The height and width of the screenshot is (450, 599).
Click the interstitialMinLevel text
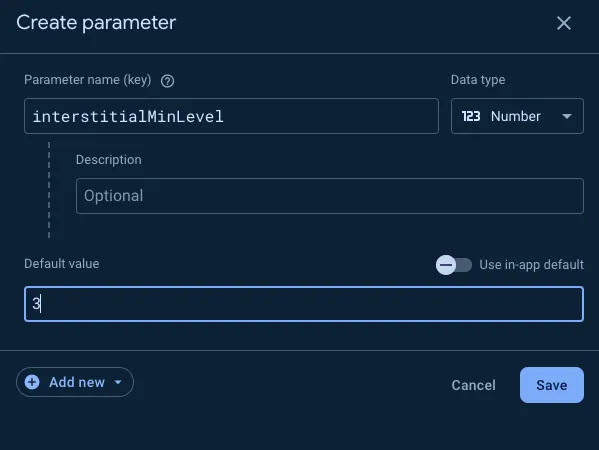click(128, 117)
